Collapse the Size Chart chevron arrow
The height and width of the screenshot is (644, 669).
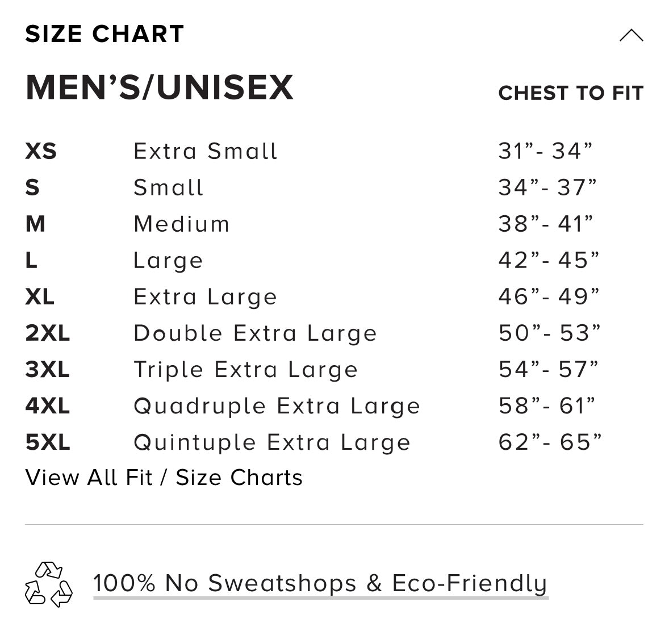[x=631, y=36]
